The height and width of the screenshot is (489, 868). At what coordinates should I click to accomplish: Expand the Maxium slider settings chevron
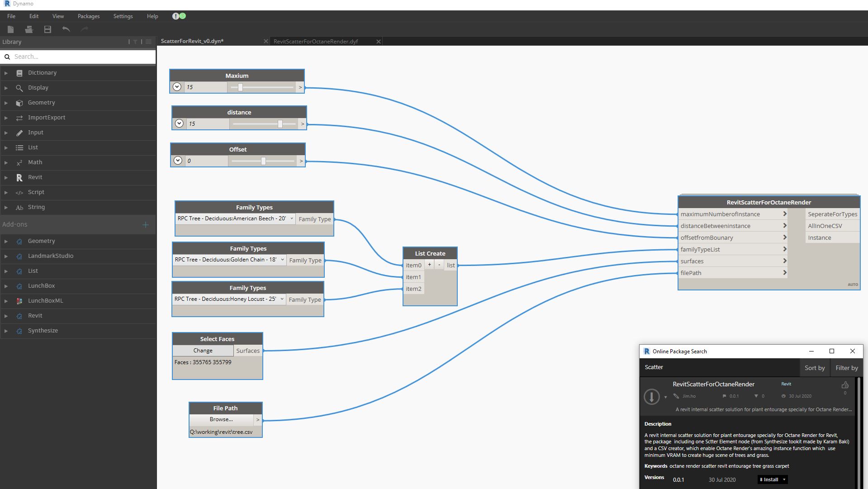click(177, 87)
